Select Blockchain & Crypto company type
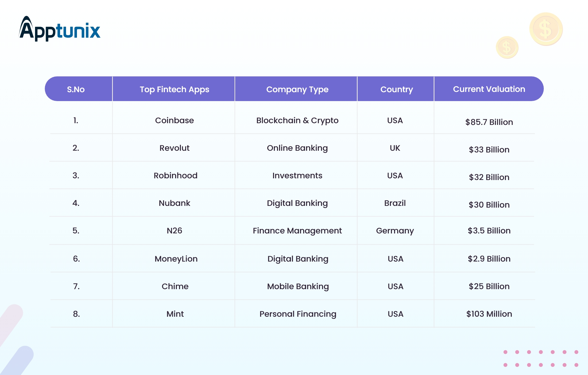The width and height of the screenshot is (588, 375). tap(297, 120)
